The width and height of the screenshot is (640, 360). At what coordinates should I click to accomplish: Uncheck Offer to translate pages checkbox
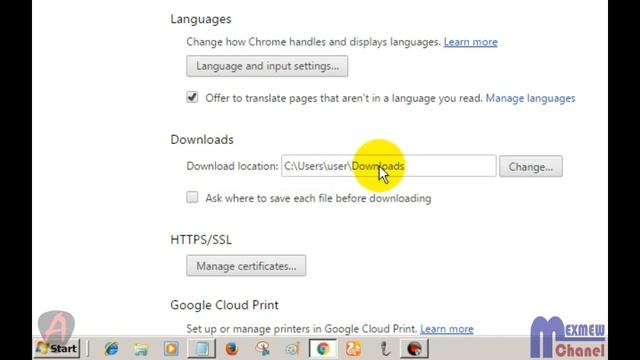[x=192, y=98]
